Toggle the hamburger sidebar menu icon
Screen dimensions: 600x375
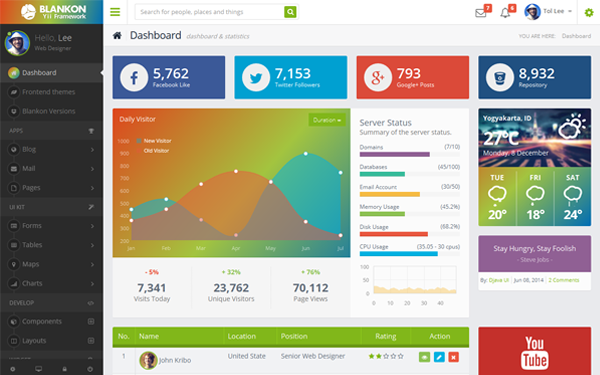pyautogui.click(x=115, y=12)
